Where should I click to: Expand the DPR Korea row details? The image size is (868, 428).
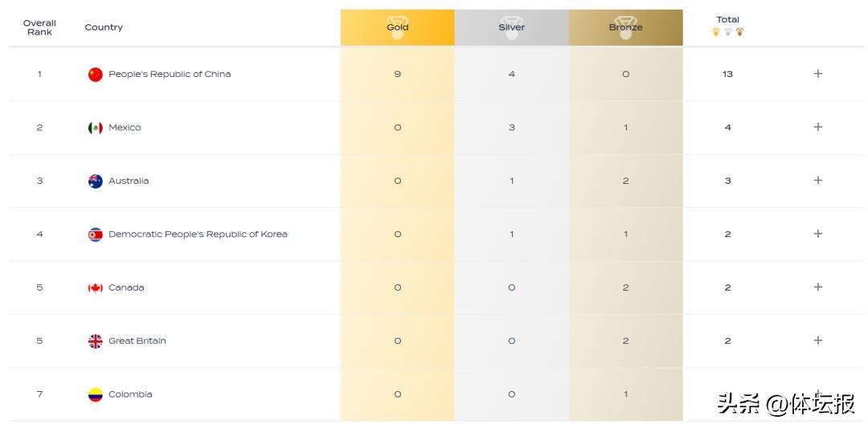click(817, 234)
